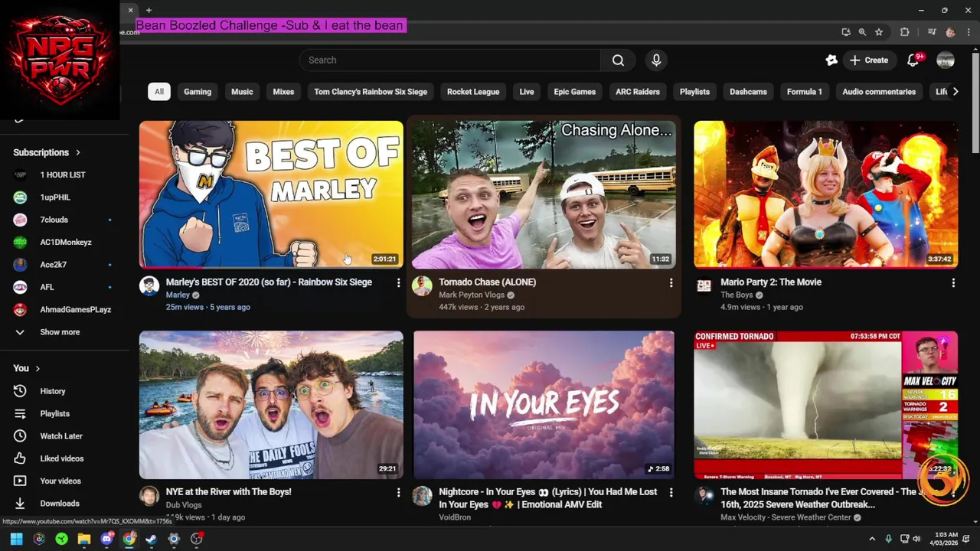Open Watch Later in the sidebar
Image resolution: width=980 pixels, height=551 pixels.
[x=60, y=436]
